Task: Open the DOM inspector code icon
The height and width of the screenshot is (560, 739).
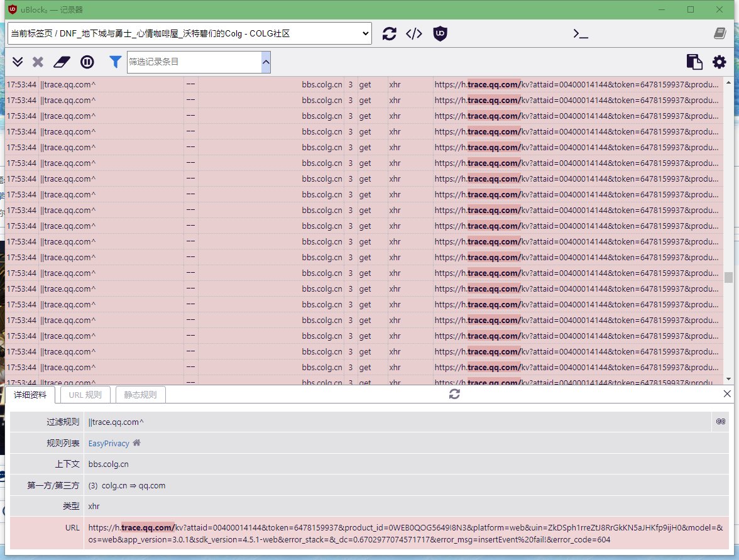Action: [x=413, y=33]
